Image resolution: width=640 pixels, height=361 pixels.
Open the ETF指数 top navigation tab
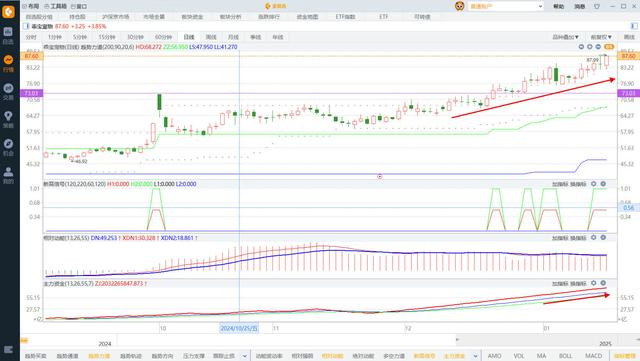click(345, 17)
